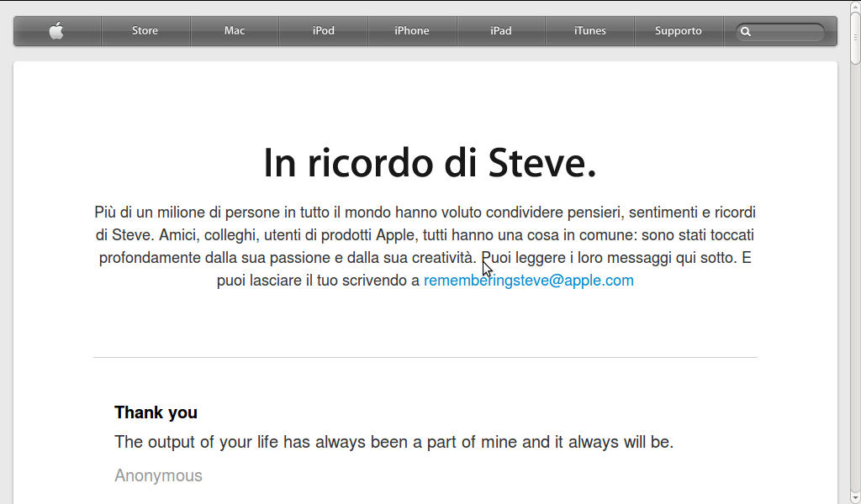This screenshot has height=504, width=861.
Task: Click the rememberingsteve@apple.com email link
Action: 529,281
